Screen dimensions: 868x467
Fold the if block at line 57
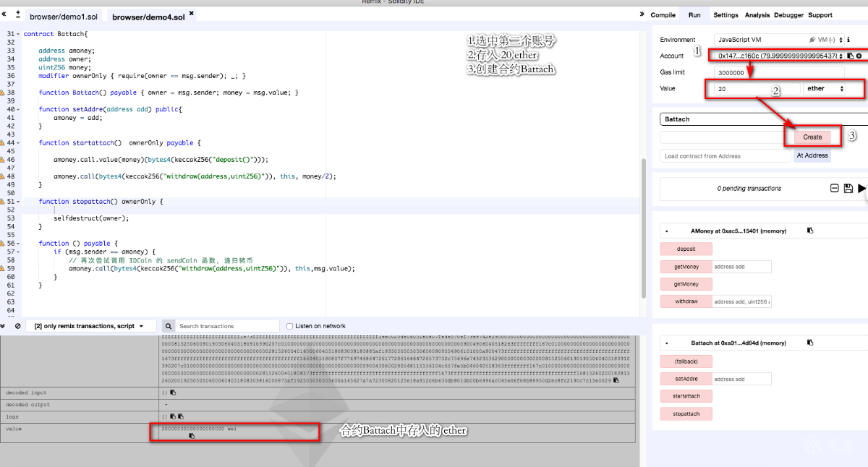[18, 252]
